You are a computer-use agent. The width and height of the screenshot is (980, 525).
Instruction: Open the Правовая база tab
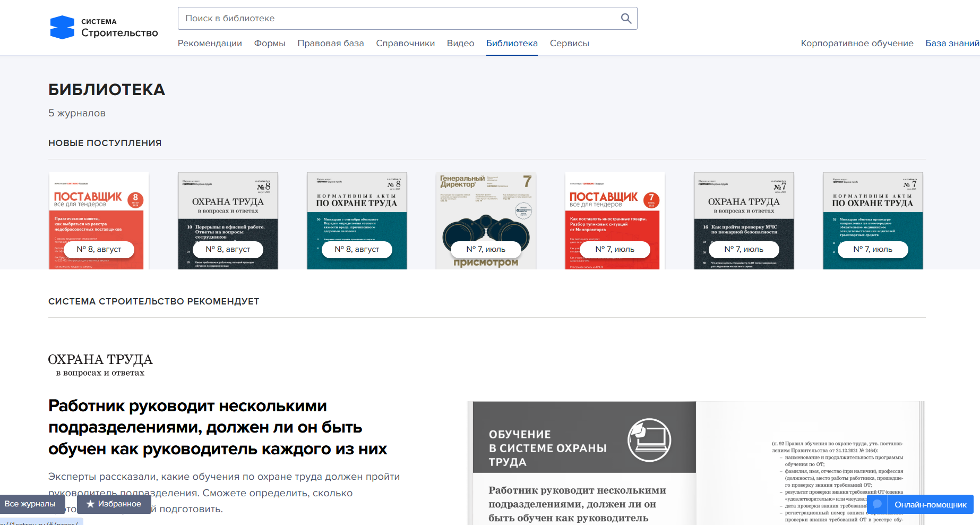click(x=331, y=44)
